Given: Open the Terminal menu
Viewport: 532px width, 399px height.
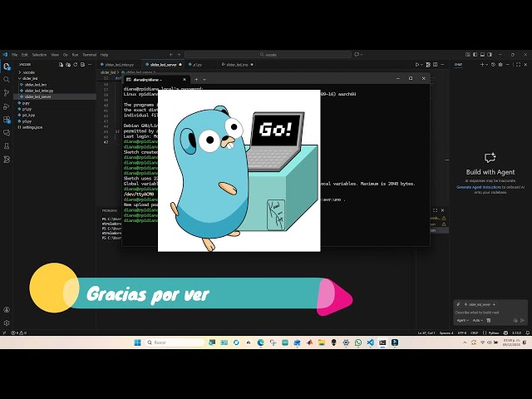Looking at the screenshot, I should point(89,55).
